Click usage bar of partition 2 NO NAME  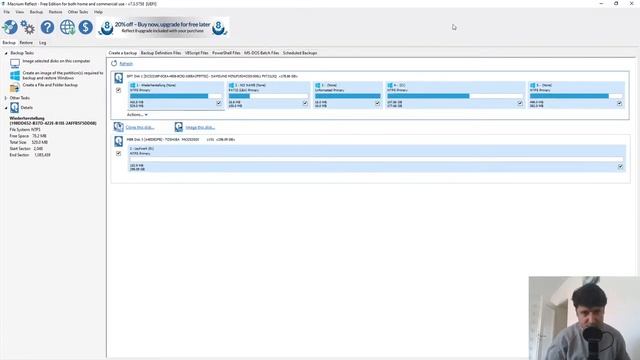pyautogui.click(x=269, y=96)
